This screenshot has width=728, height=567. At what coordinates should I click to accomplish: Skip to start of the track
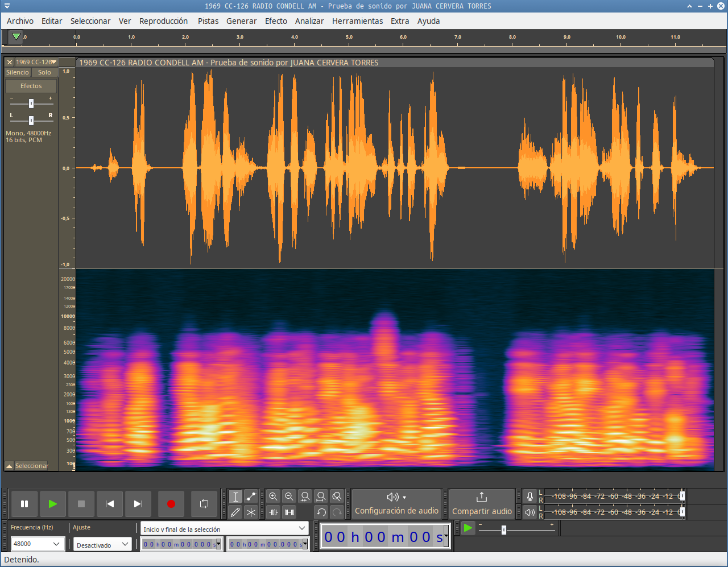pos(110,504)
